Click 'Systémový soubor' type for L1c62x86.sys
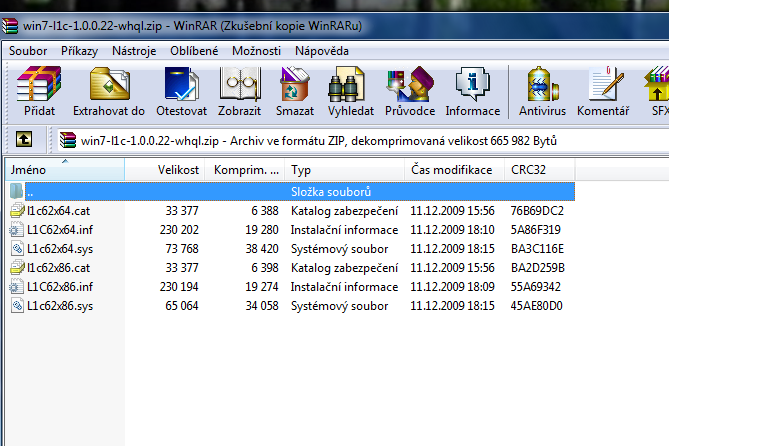The width and height of the screenshot is (784, 446). pyautogui.click(x=340, y=306)
